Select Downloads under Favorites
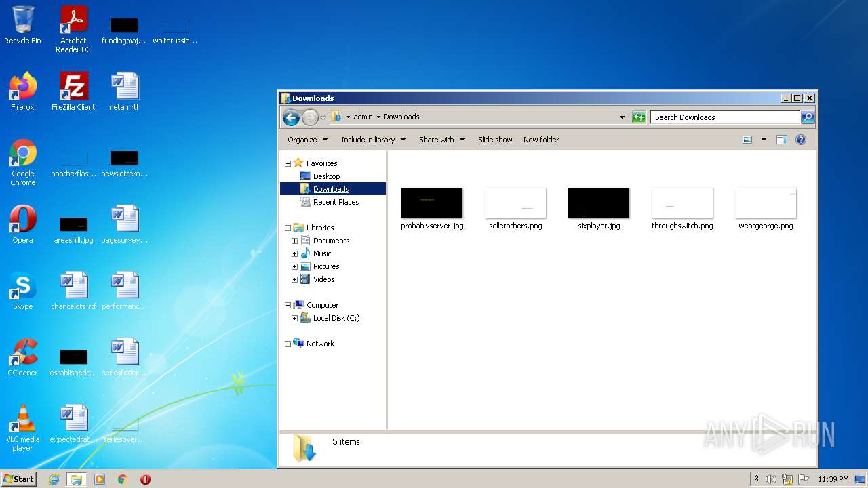Image resolution: width=868 pixels, height=488 pixels. (x=331, y=189)
